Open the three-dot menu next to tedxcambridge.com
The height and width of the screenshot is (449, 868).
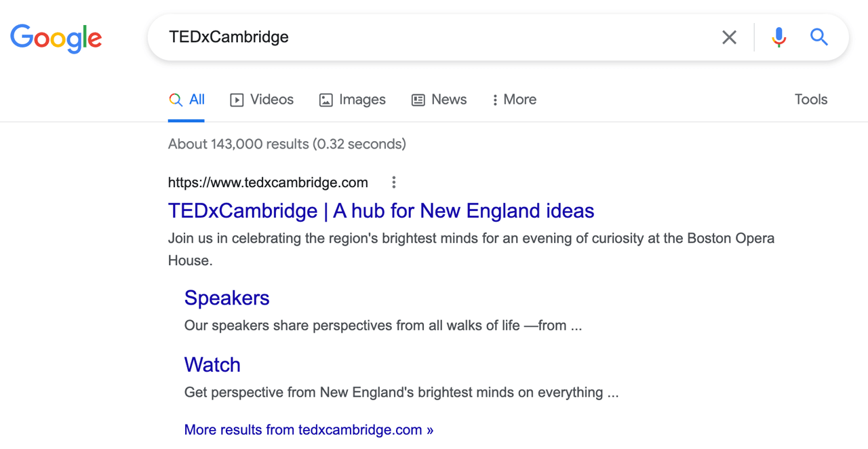click(394, 182)
